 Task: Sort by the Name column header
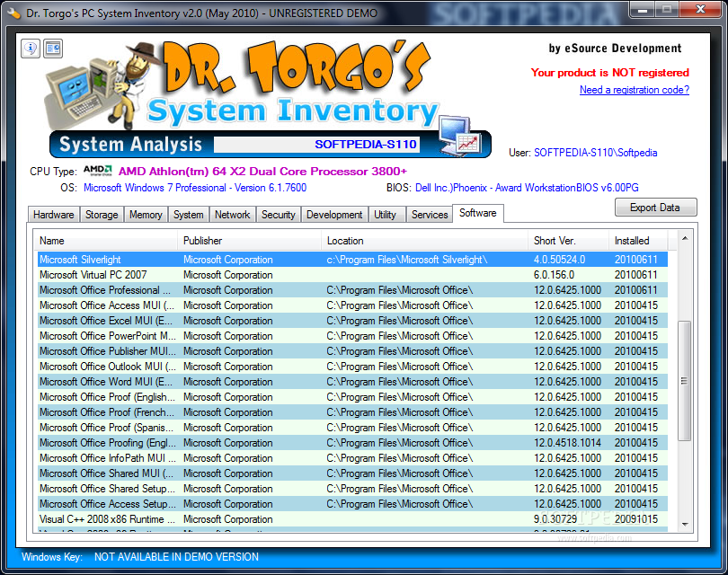107,241
